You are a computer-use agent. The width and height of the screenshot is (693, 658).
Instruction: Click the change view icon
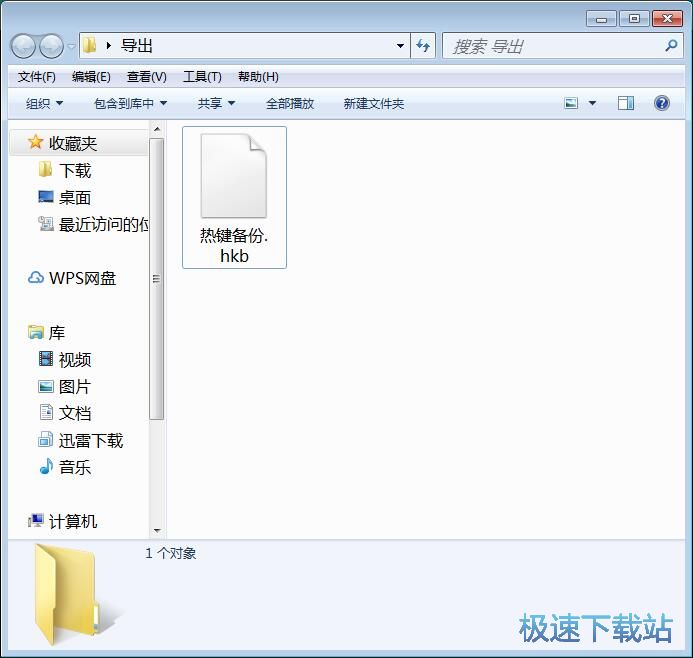click(x=571, y=103)
